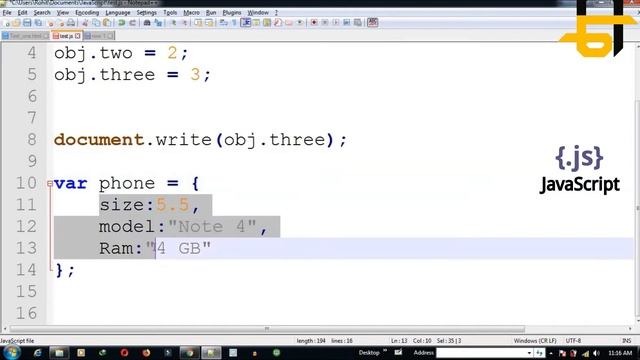Click the Ln : 13 status entry
Screen dimensions: 640x360
[x=399, y=340]
